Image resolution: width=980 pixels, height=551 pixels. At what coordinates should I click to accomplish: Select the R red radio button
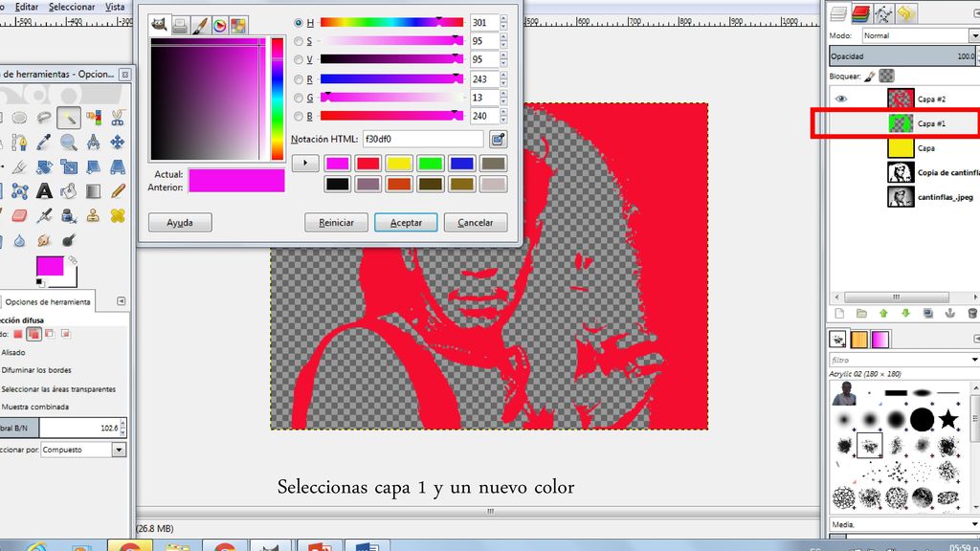[299, 79]
